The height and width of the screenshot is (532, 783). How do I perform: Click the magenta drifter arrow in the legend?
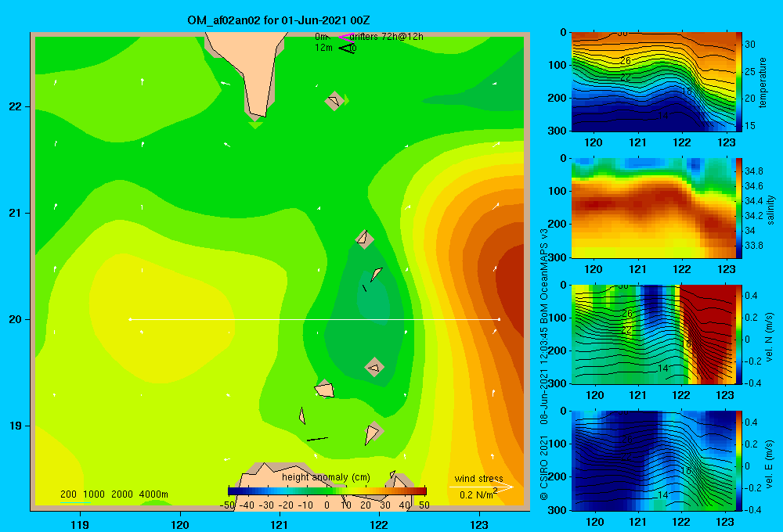click(345, 37)
